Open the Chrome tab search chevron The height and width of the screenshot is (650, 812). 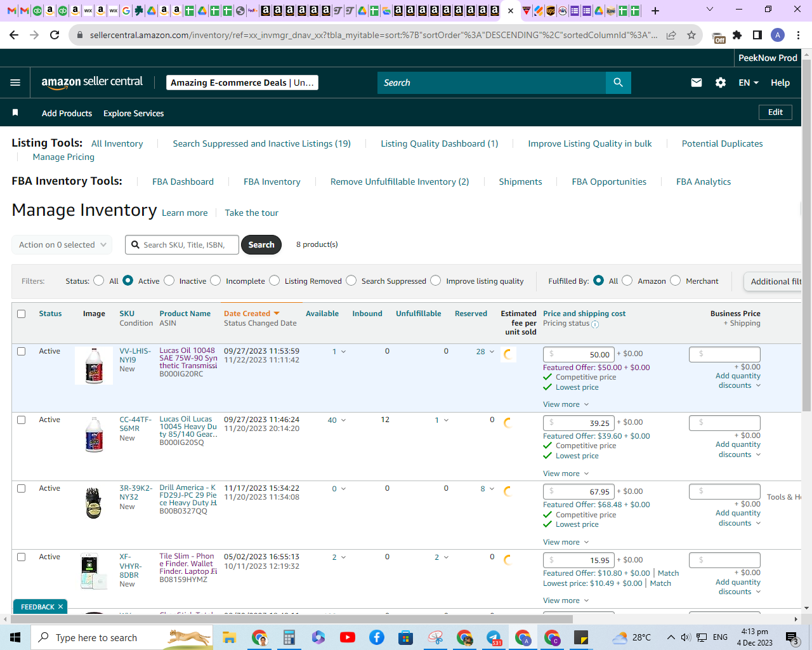tap(710, 10)
